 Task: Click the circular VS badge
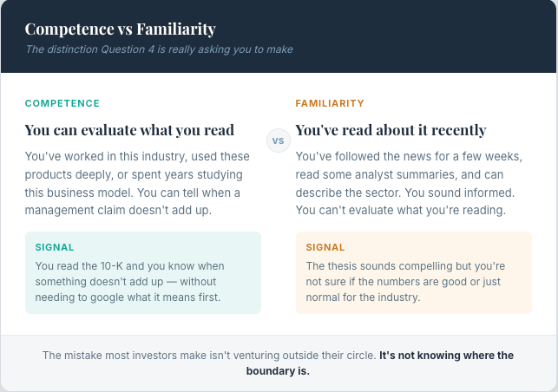pyautogui.click(x=279, y=140)
